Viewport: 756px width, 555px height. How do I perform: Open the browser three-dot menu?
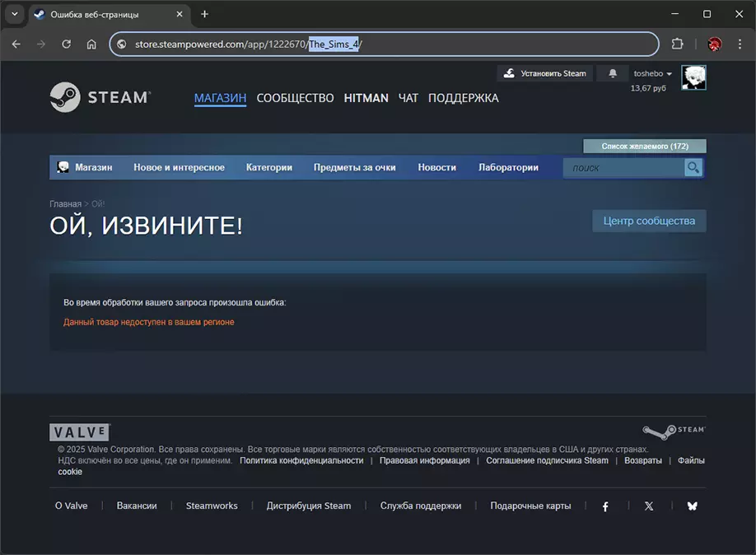tap(740, 44)
